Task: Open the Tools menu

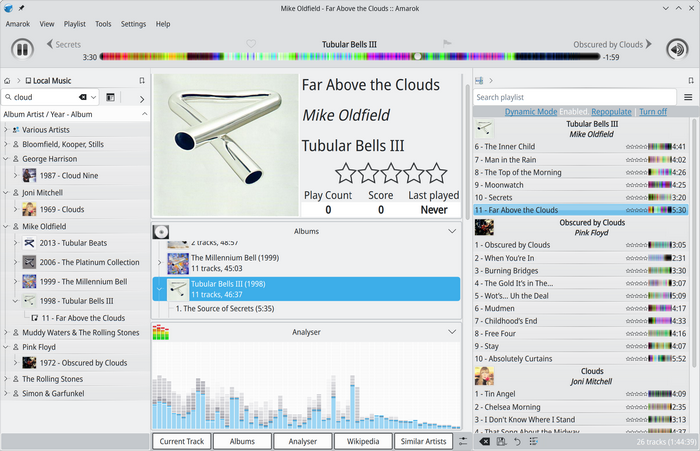Action: [103, 24]
